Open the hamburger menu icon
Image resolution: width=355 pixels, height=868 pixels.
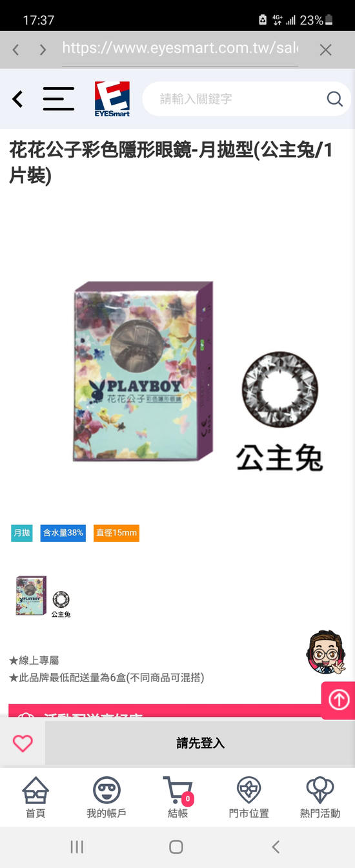(58, 99)
